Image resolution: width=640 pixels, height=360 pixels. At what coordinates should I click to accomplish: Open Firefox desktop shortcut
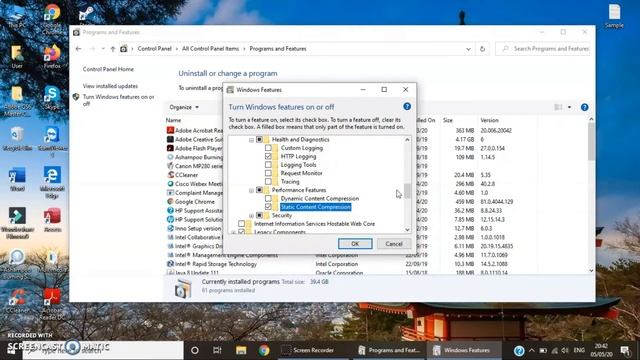point(52,57)
